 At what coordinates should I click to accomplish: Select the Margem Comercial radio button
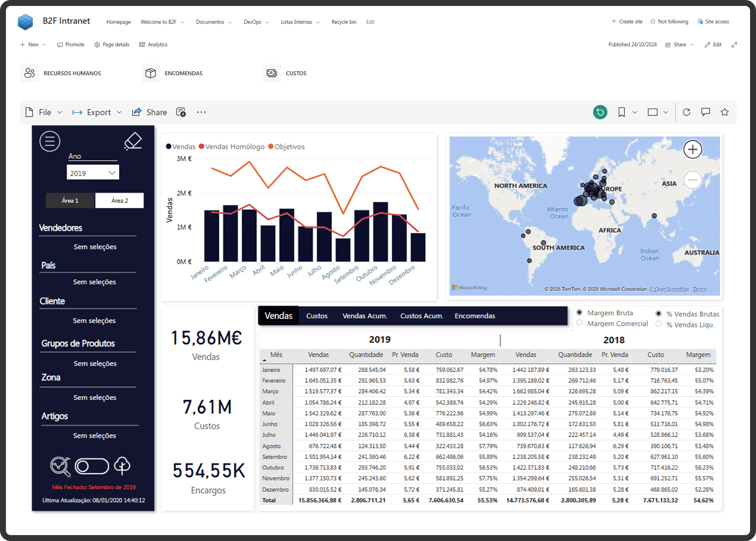tap(579, 323)
